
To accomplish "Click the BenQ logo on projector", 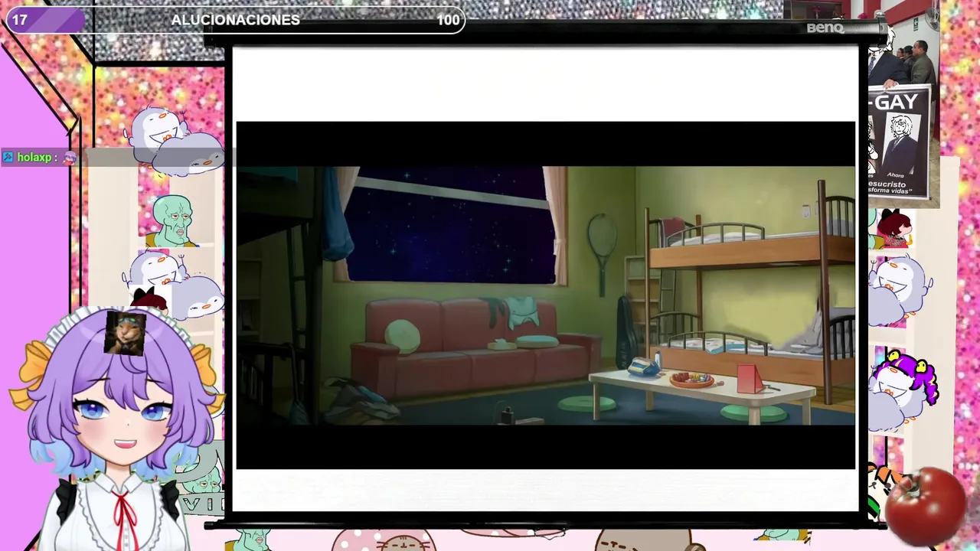I will (x=825, y=28).
